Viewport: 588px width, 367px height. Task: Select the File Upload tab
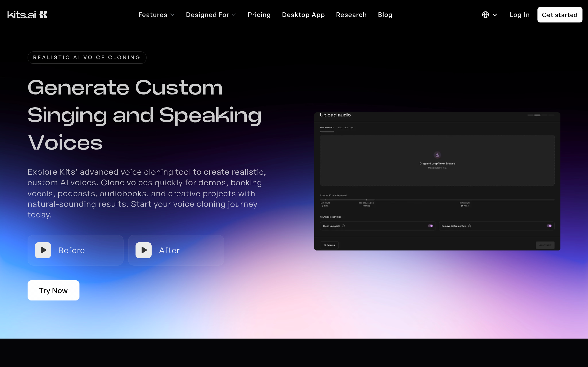click(327, 128)
